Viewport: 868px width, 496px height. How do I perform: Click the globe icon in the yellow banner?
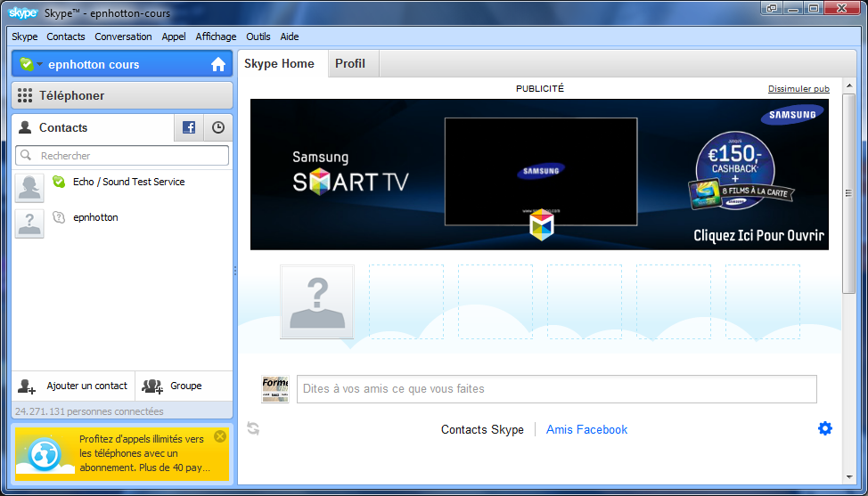pyautogui.click(x=45, y=454)
